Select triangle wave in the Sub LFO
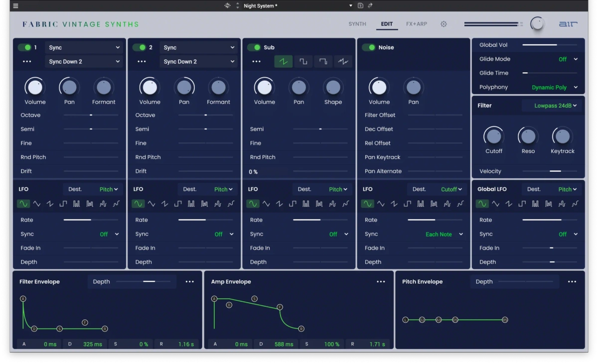598x364 pixels. pos(266,204)
